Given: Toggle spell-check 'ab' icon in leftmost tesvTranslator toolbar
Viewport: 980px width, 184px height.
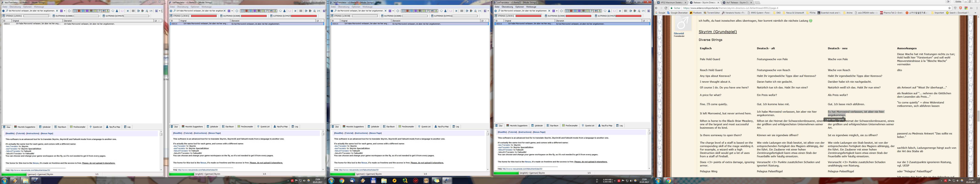Looking at the screenshot, I should click(103, 11).
